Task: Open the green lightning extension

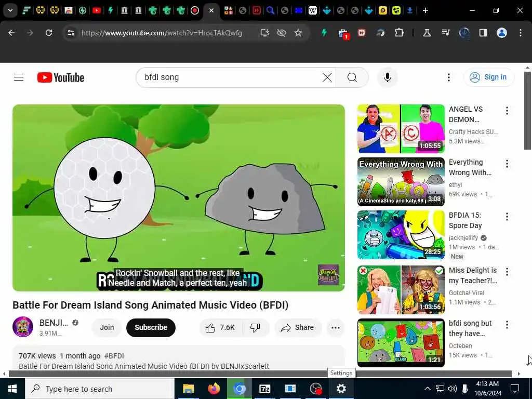Action: 324,33
